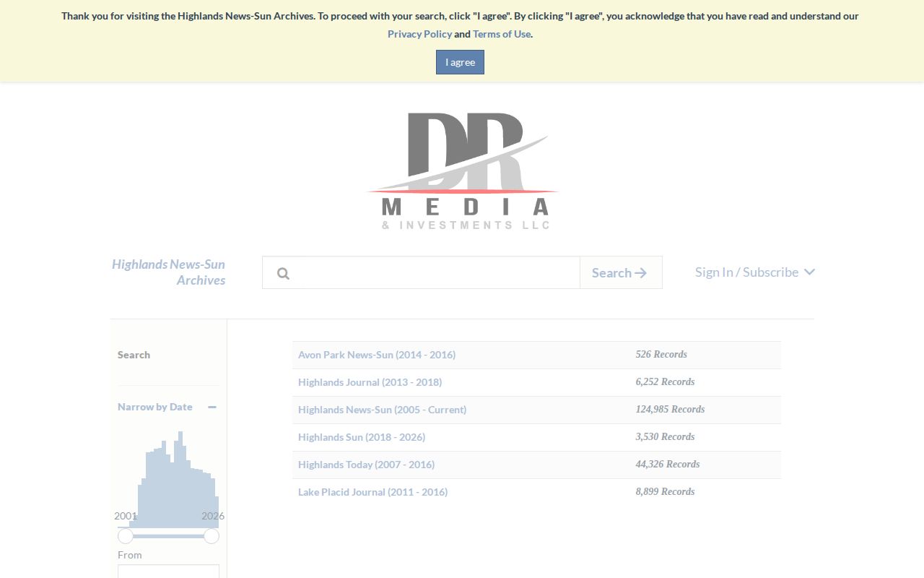924x578 pixels.
Task: Click the 2001 year label
Action: [x=126, y=516]
